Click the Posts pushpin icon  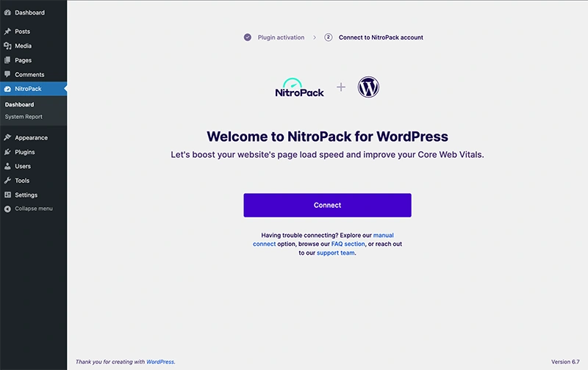click(x=7, y=32)
